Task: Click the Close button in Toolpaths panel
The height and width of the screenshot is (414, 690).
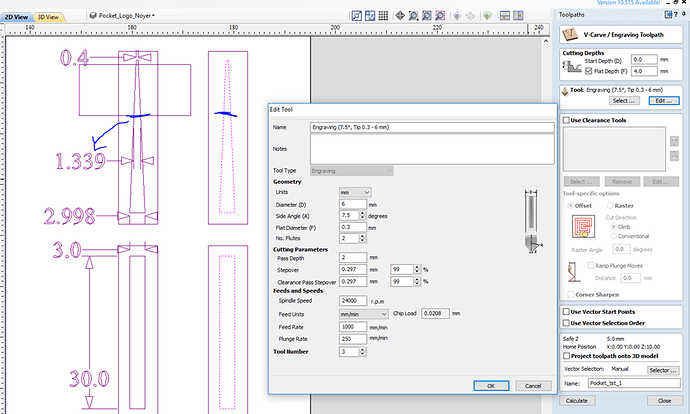Action: (664, 401)
